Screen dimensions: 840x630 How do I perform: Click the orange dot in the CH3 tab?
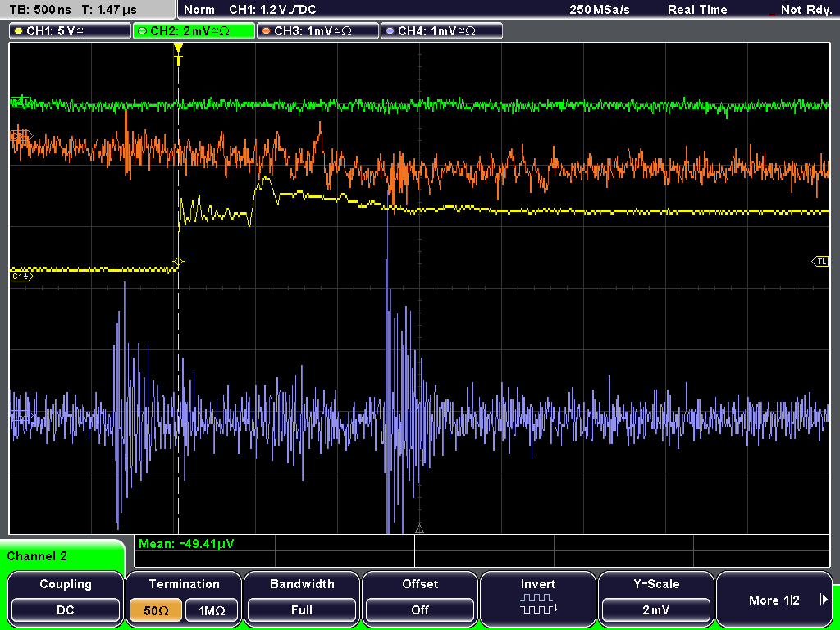[x=267, y=31]
